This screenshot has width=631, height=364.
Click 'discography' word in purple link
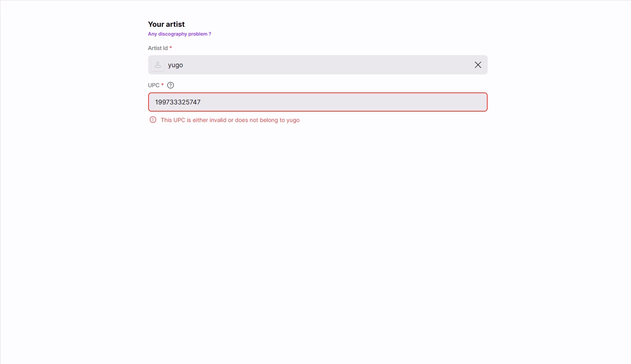(173, 34)
